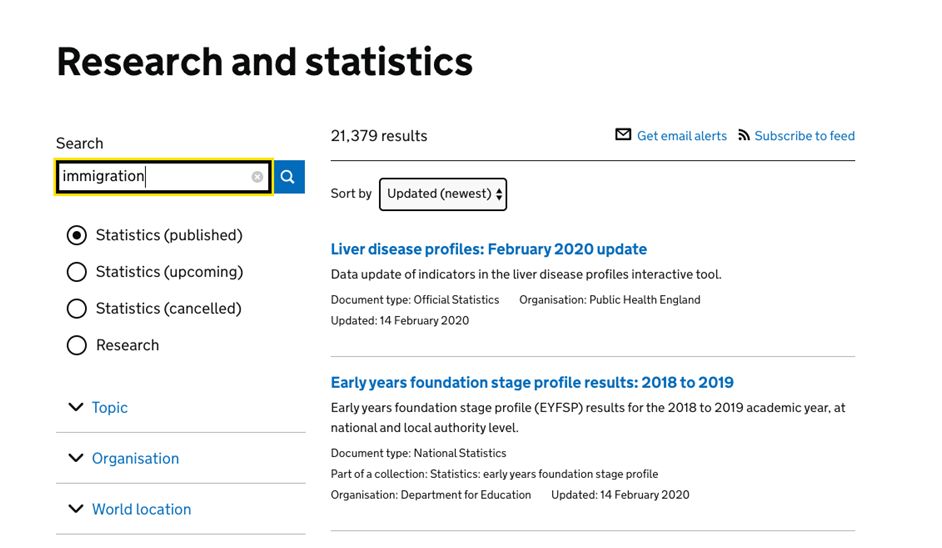Select Statistics (upcoming) radio button
The width and height of the screenshot is (942, 548).
(77, 272)
